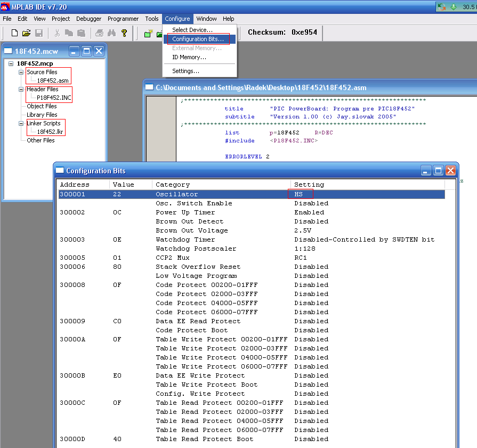Click the Setting column header
The width and height of the screenshot is (477, 448).
(368, 185)
